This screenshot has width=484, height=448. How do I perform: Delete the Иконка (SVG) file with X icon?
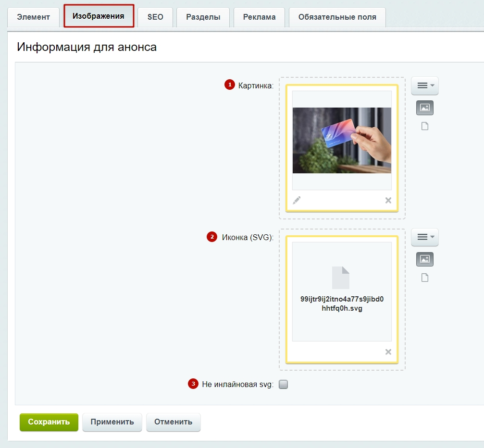pos(388,352)
